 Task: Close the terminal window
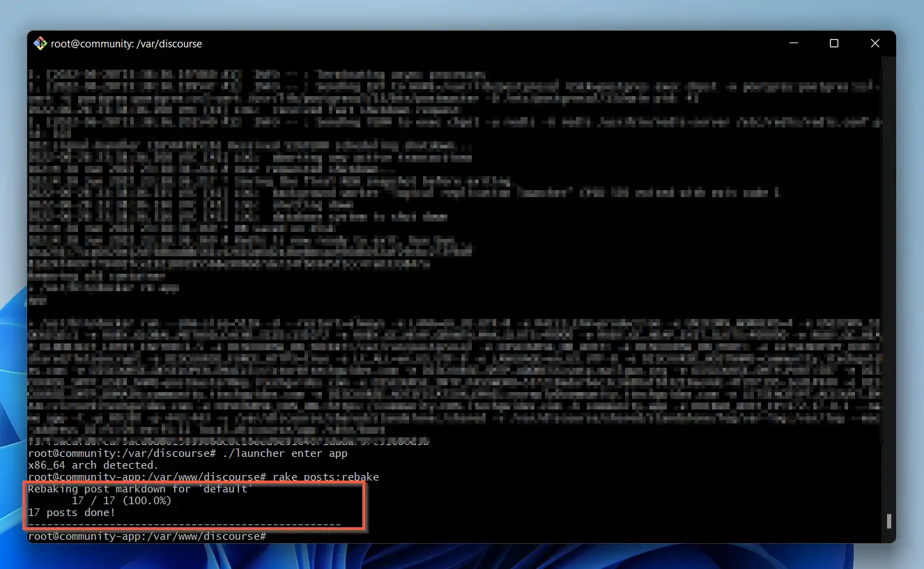point(875,43)
